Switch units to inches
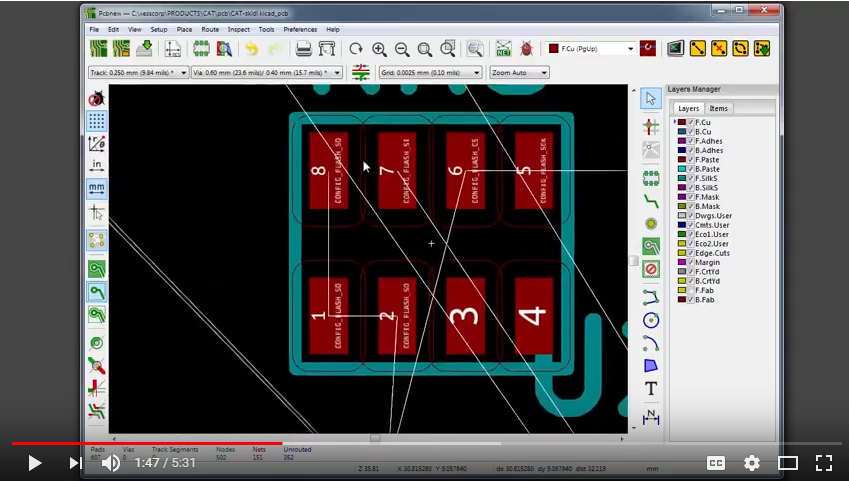This screenshot has height=481, width=849. tap(97, 166)
